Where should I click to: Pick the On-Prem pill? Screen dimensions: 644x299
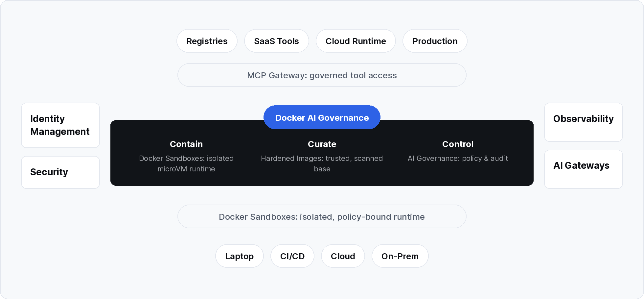400,256
